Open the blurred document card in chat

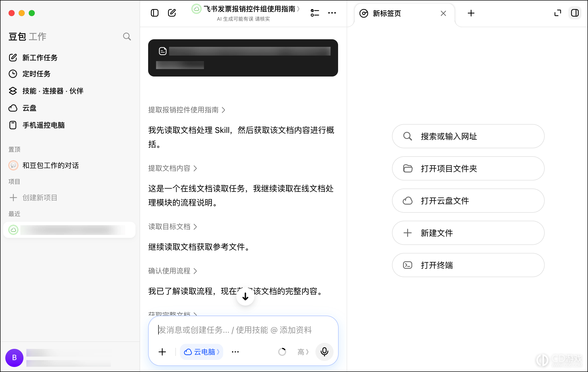pos(243,58)
